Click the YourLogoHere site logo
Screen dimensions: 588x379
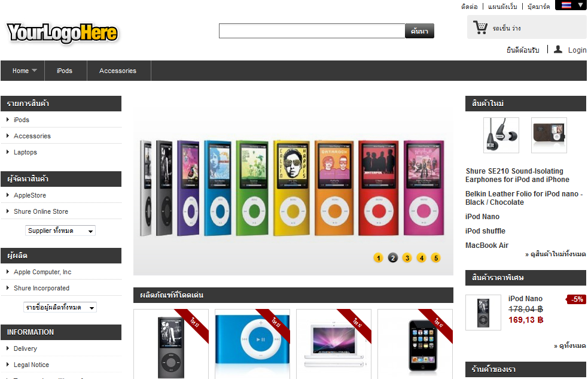pyautogui.click(x=62, y=33)
